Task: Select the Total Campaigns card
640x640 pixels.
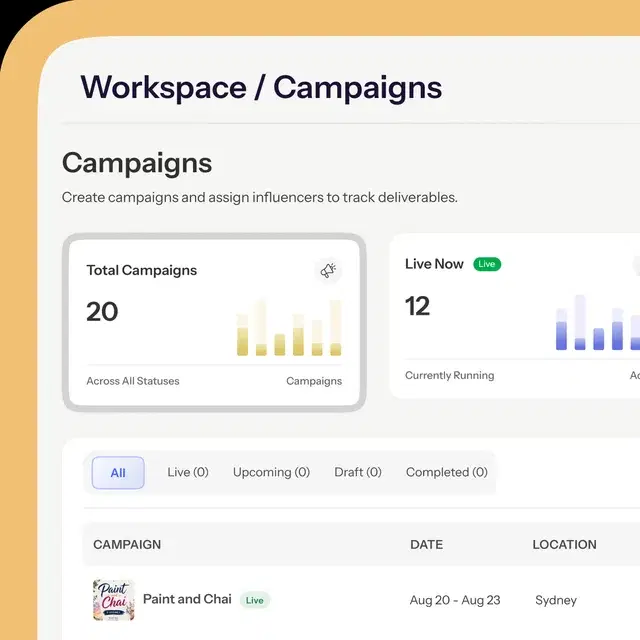Action: coord(214,322)
